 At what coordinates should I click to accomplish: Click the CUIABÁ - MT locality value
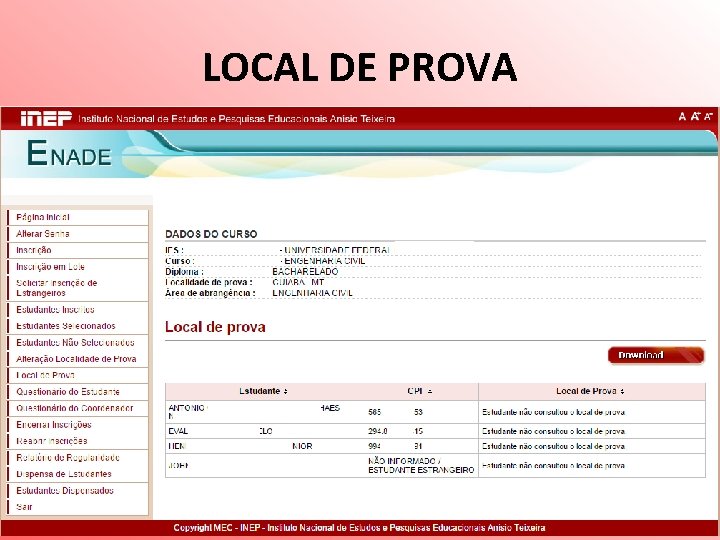(x=298, y=282)
